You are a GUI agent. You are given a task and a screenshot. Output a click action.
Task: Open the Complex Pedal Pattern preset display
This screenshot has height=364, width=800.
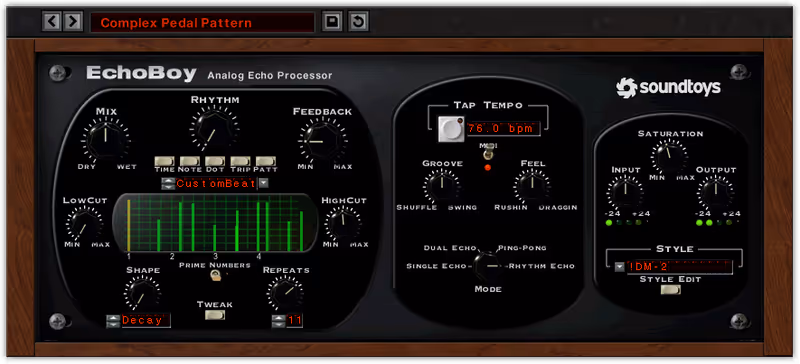(202, 23)
